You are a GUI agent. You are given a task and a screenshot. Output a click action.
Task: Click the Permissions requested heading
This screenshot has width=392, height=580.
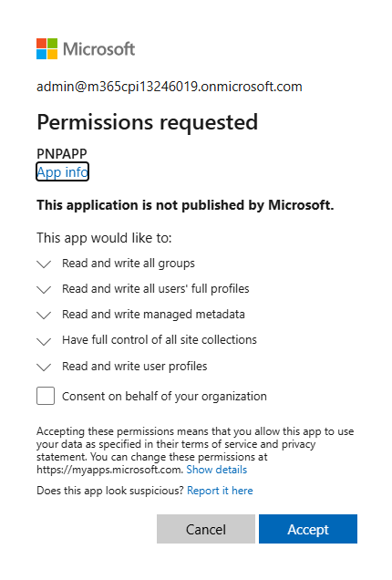pos(147,122)
